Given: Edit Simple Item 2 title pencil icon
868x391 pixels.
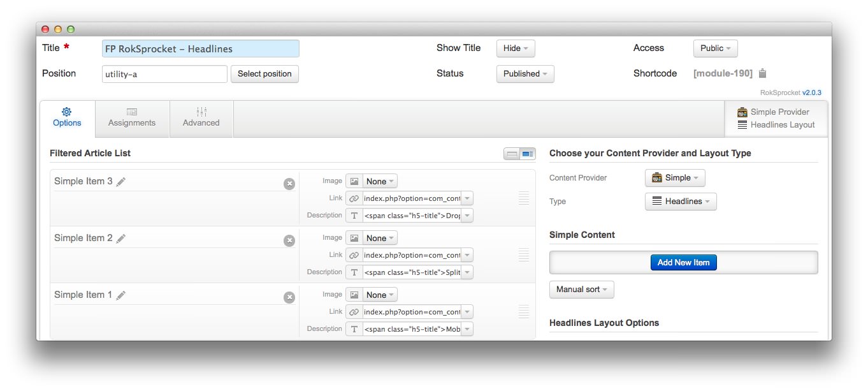Looking at the screenshot, I should [x=121, y=239].
